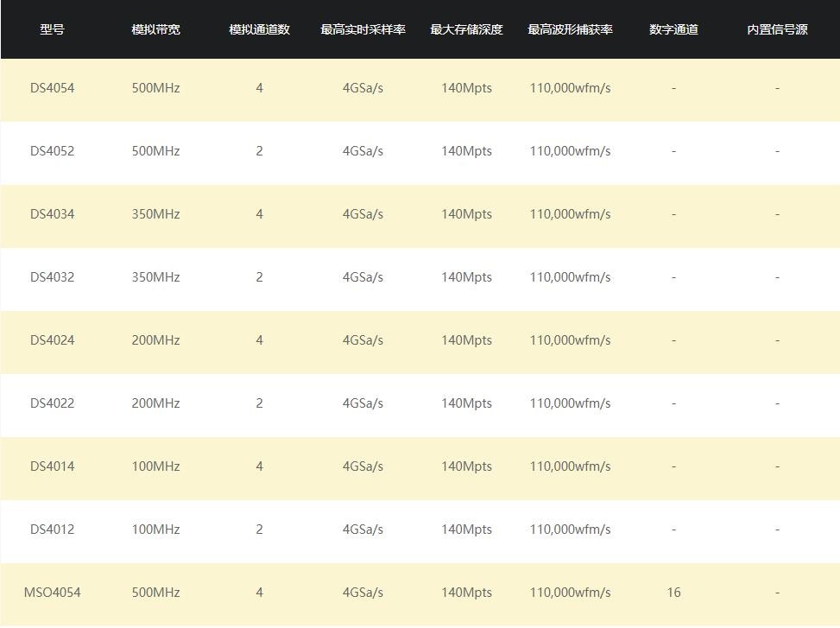Click 200MHz bandwidth in DS4024 row
Image resolution: width=840 pixels, height=628 pixels.
(x=156, y=340)
